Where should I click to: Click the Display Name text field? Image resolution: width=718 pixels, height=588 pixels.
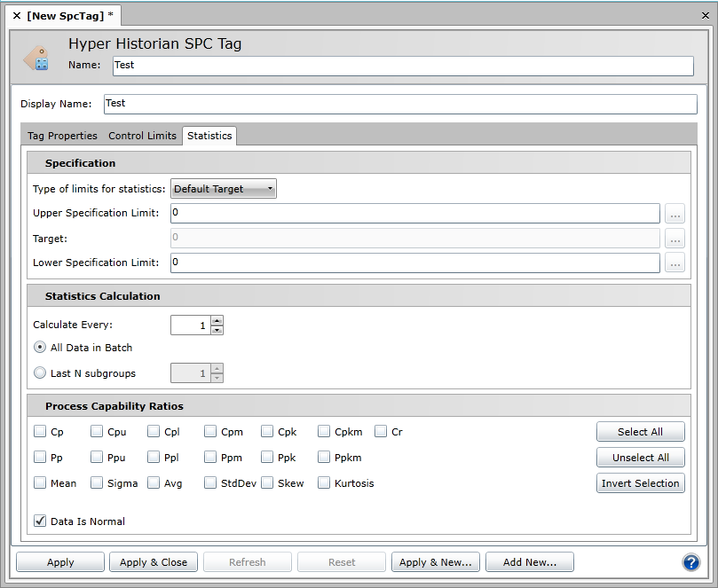point(399,104)
